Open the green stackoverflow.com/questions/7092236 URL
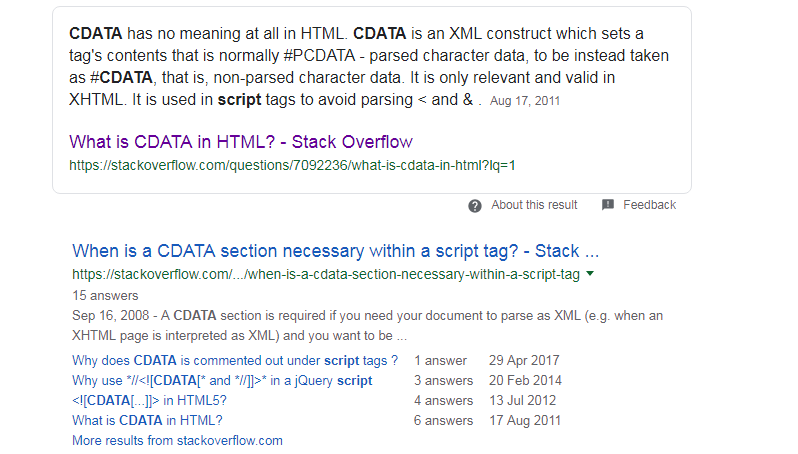 292,165
